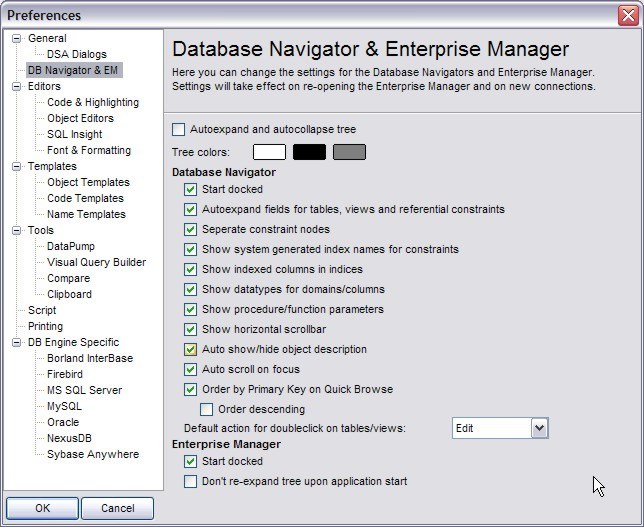
Task: Open DataPump tool settings
Action: tap(71, 246)
